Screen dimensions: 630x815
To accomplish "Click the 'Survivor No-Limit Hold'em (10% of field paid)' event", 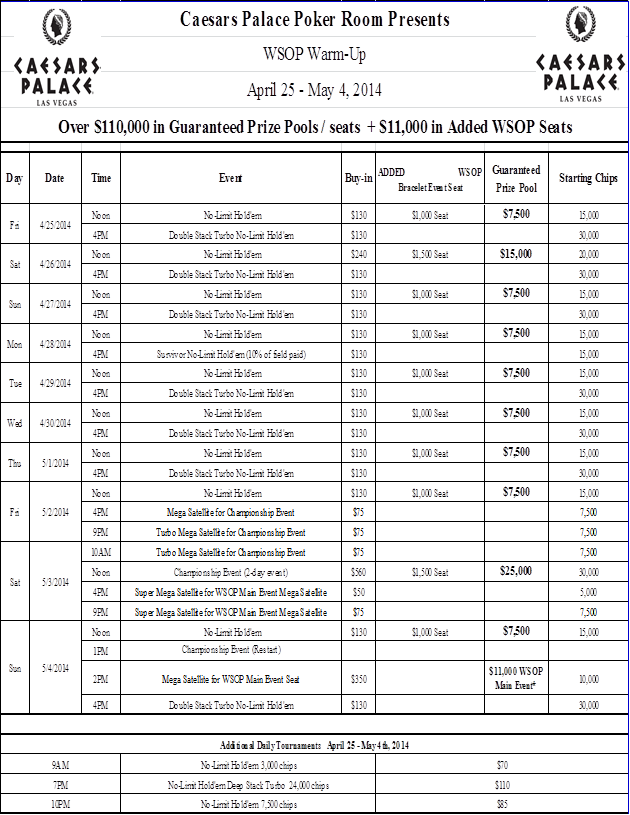I will click(231, 354).
